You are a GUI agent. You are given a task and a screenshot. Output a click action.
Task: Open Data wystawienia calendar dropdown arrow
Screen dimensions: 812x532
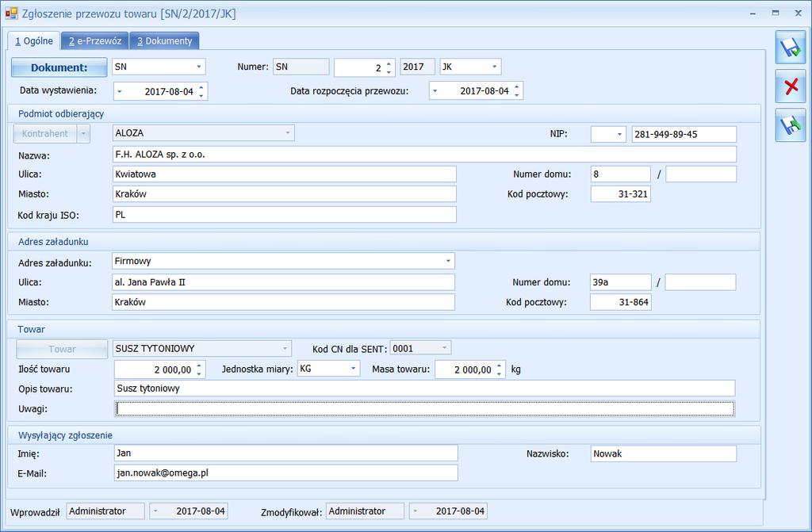click(x=120, y=91)
